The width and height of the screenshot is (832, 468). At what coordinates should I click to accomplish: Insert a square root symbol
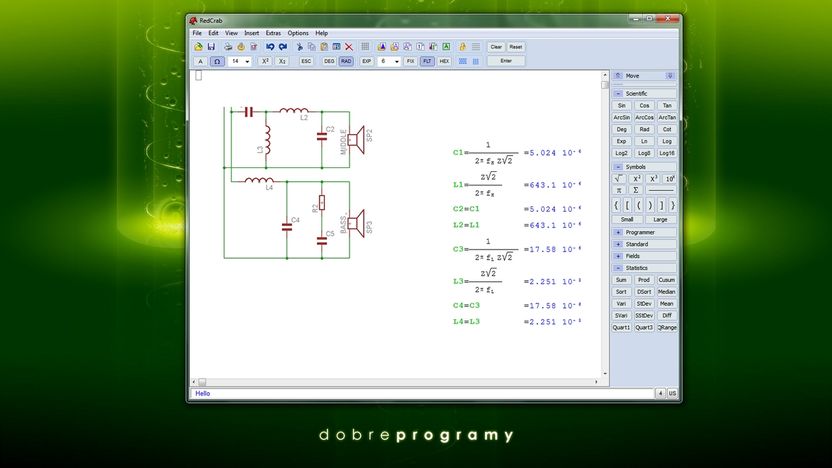click(x=619, y=178)
